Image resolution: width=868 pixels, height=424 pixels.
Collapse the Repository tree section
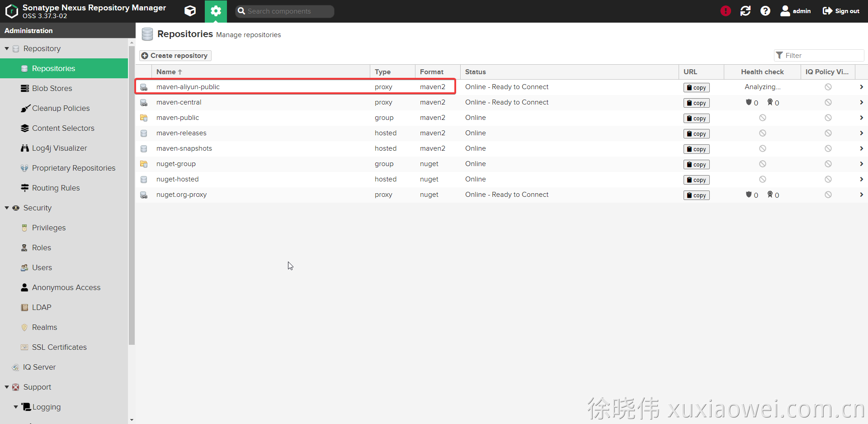click(x=7, y=48)
